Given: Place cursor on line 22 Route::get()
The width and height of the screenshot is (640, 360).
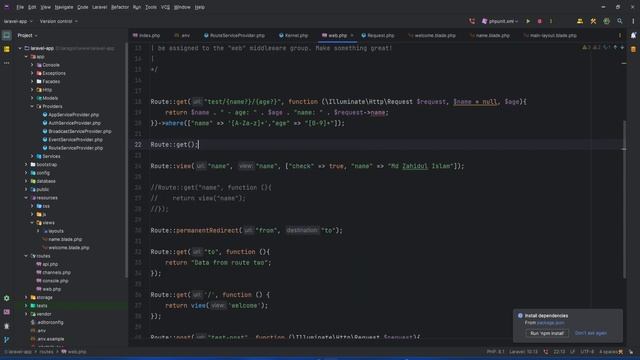Looking at the screenshot, I should 174,144.
